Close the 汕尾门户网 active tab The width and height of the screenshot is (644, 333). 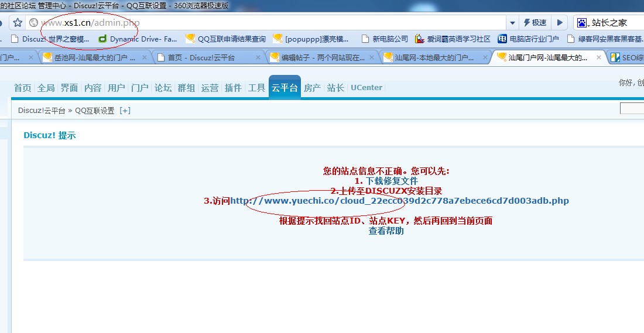[599, 57]
